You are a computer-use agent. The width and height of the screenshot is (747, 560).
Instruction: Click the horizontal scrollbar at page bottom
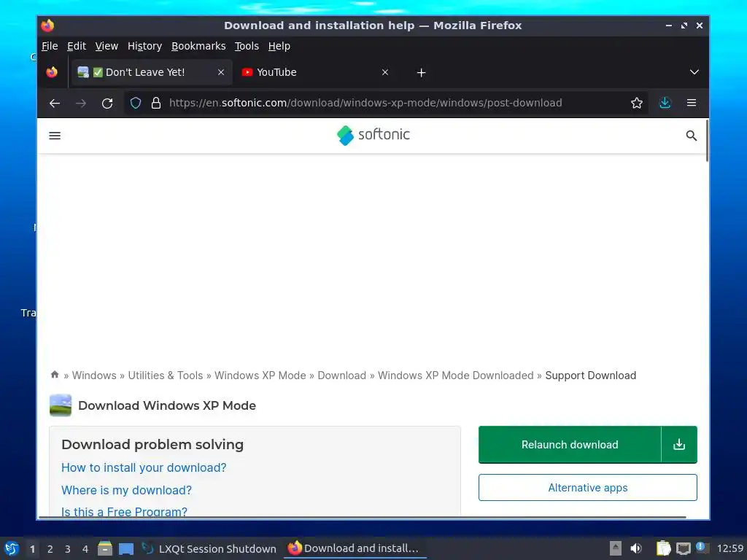pos(362,517)
